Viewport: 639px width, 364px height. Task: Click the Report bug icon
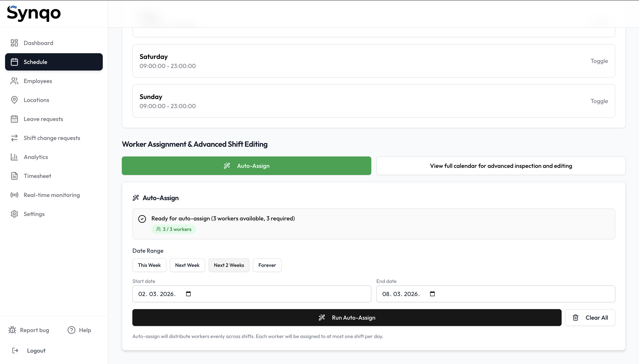click(12, 330)
